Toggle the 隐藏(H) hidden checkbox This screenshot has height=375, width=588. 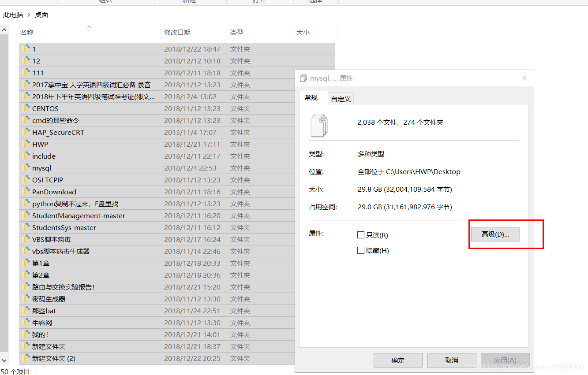point(361,250)
